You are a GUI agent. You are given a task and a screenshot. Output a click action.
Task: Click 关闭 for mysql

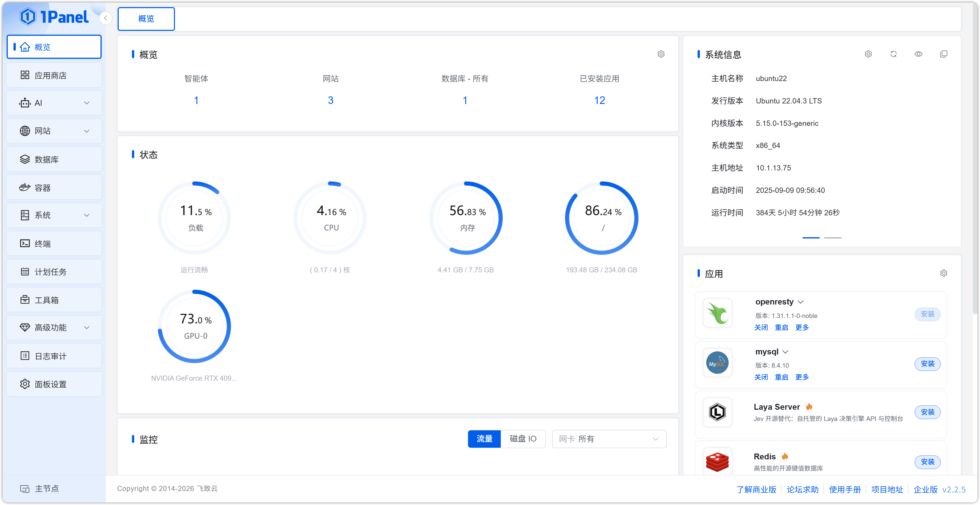coord(761,377)
